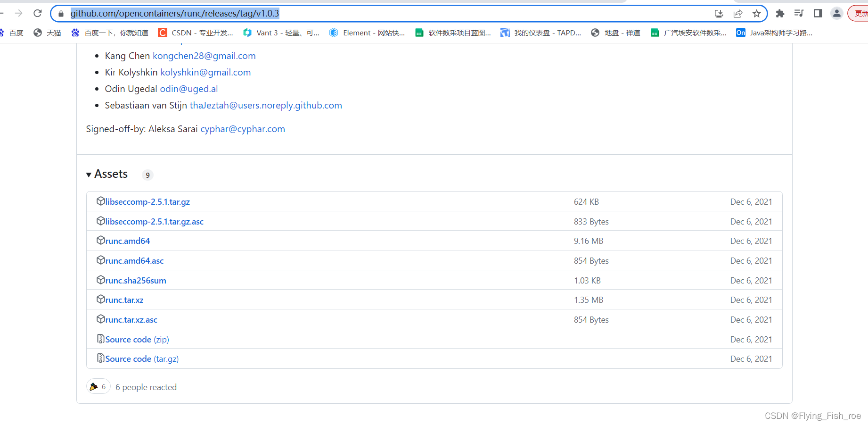The width and height of the screenshot is (868, 425).
Task: Open the side panel icon
Action: pyautogui.click(x=817, y=13)
